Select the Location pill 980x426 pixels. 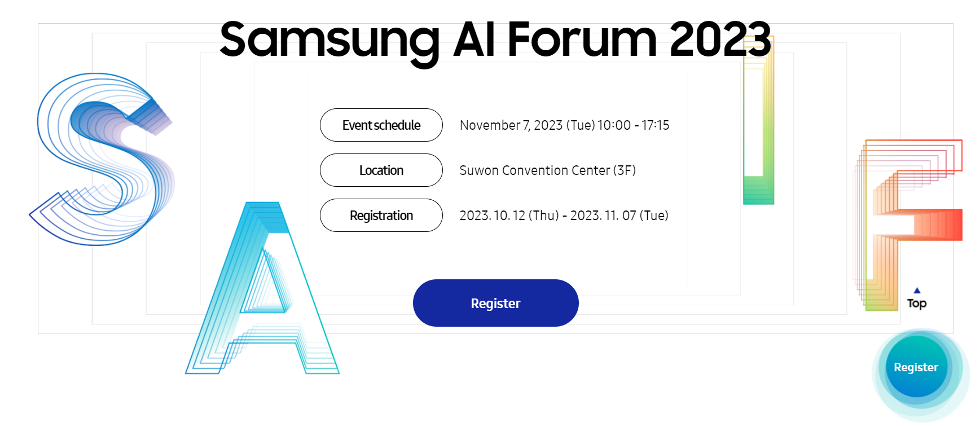381,170
